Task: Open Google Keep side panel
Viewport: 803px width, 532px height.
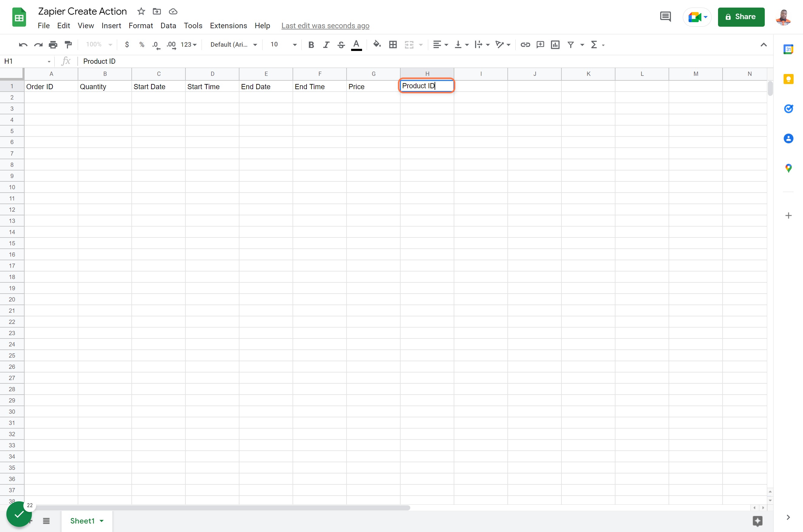Action: coord(788,79)
